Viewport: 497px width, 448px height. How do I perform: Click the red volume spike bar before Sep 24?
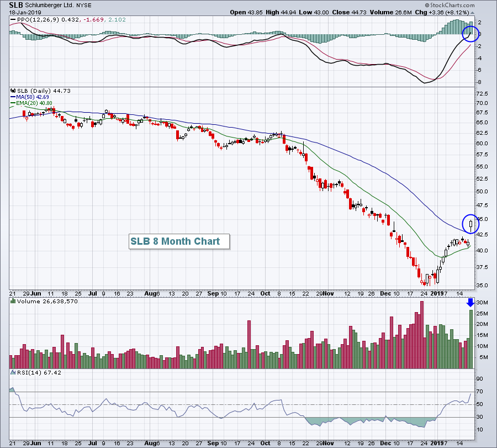249,345
